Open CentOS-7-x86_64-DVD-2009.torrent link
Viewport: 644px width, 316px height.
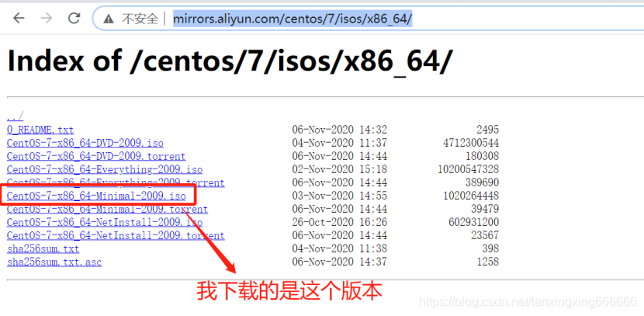tap(96, 156)
